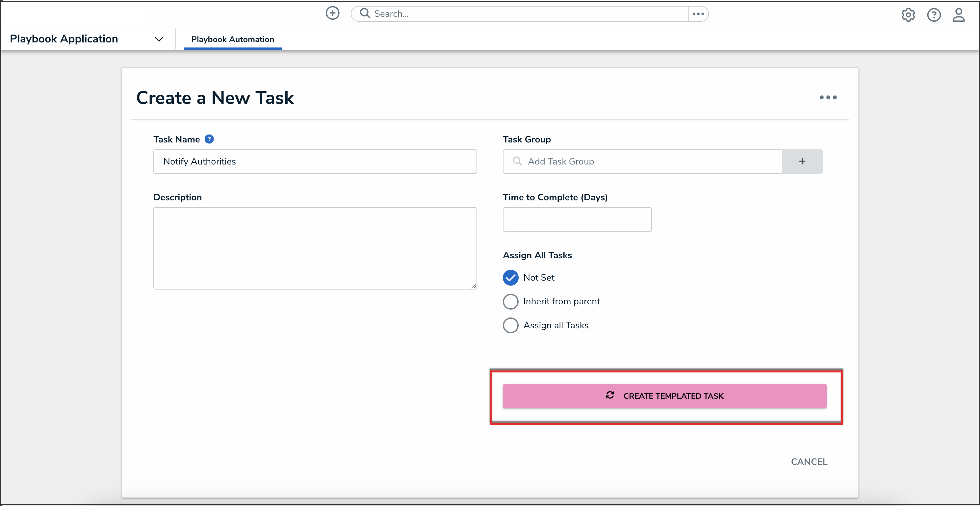Click Create Templated Task button
This screenshot has width=980, height=506.
pos(664,396)
